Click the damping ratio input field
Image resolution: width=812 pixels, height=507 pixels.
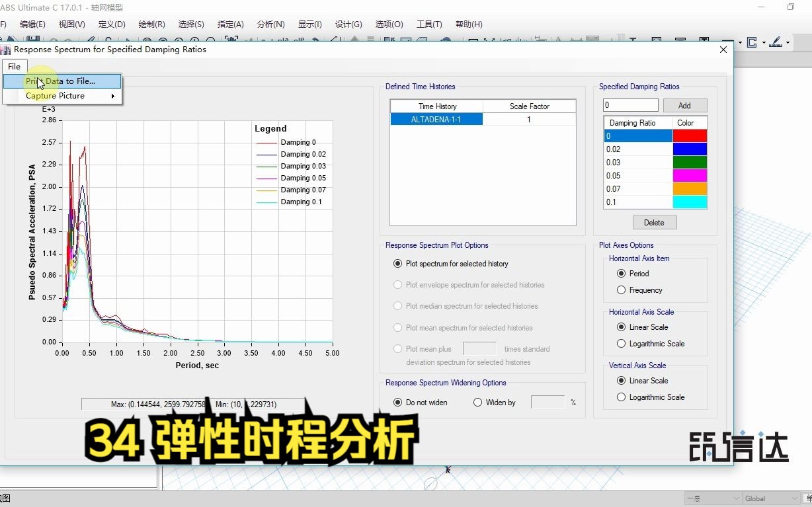(x=629, y=104)
